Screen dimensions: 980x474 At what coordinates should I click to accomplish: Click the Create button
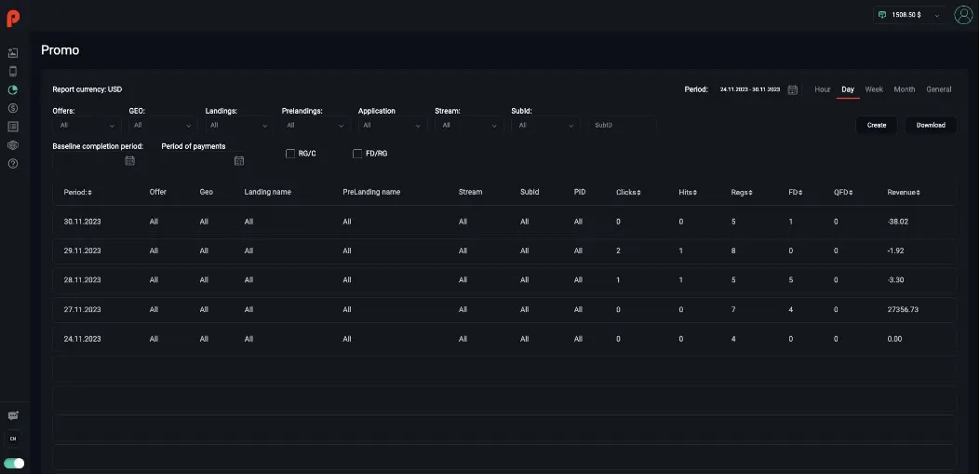876,125
